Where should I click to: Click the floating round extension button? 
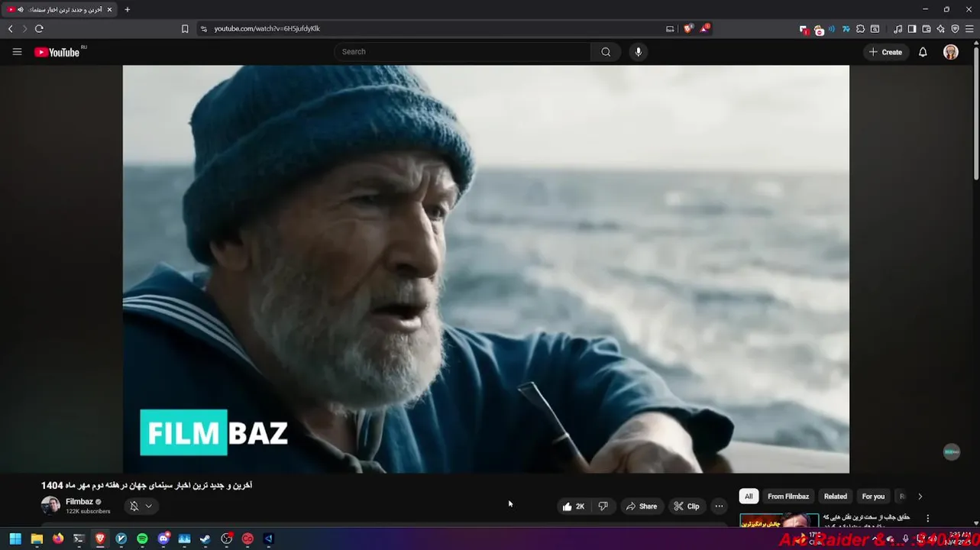(x=951, y=452)
